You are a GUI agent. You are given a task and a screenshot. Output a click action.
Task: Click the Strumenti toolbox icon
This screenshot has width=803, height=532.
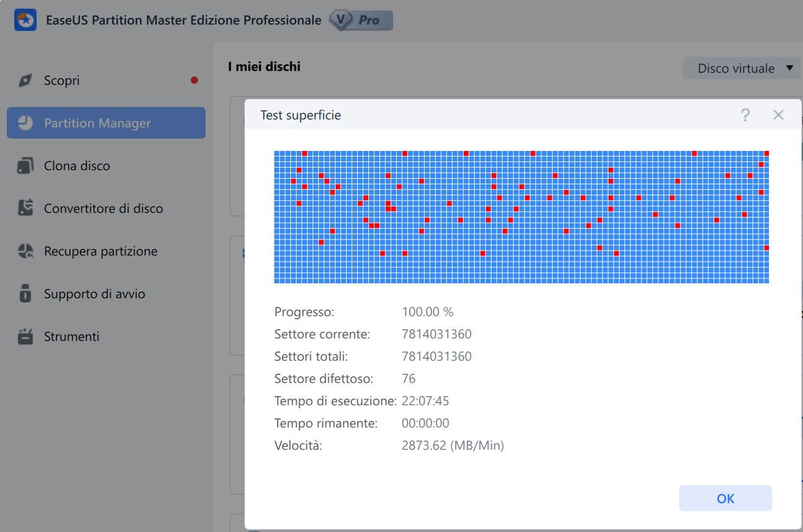25,337
